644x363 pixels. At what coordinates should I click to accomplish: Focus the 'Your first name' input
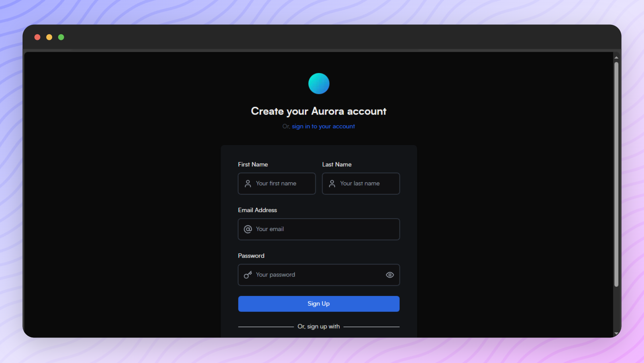pyautogui.click(x=277, y=183)
